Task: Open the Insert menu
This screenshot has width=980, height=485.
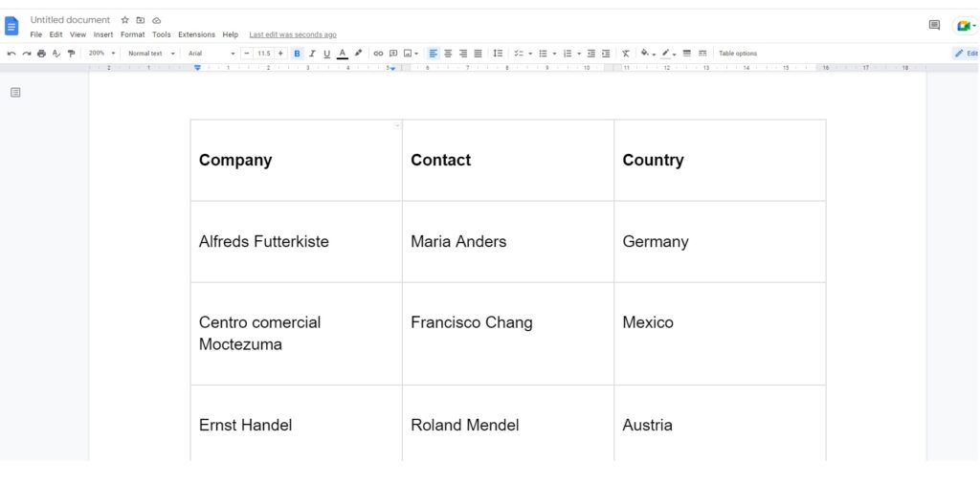Action: pos(103,35)
